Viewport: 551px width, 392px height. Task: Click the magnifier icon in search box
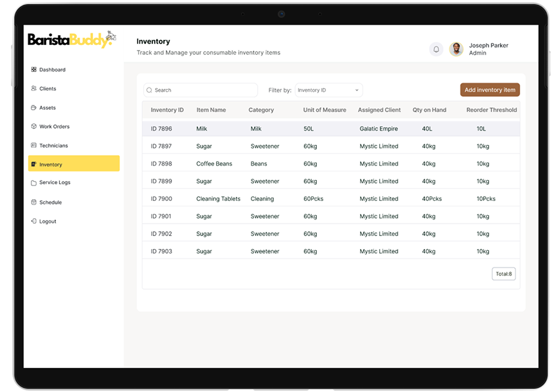(149, 90)
